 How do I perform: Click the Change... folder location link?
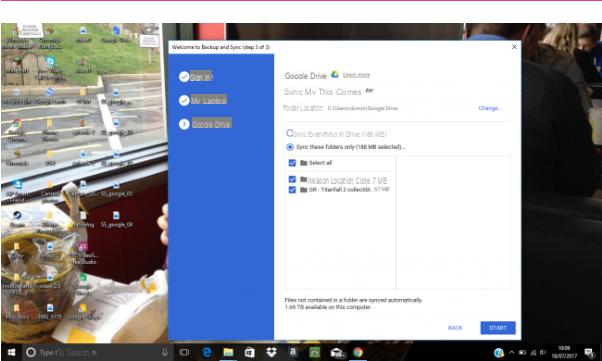coord(490,108)
